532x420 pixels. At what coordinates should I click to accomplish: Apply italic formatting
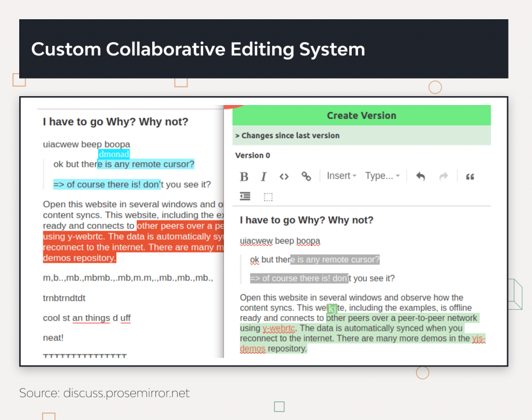coord(263,176)
